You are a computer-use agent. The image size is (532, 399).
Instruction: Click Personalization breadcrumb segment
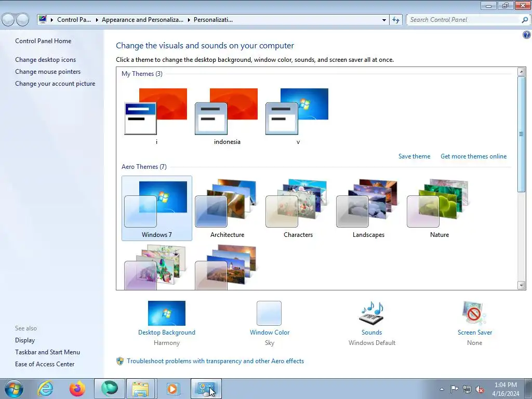pyautogui.click(x=213, y=20)
